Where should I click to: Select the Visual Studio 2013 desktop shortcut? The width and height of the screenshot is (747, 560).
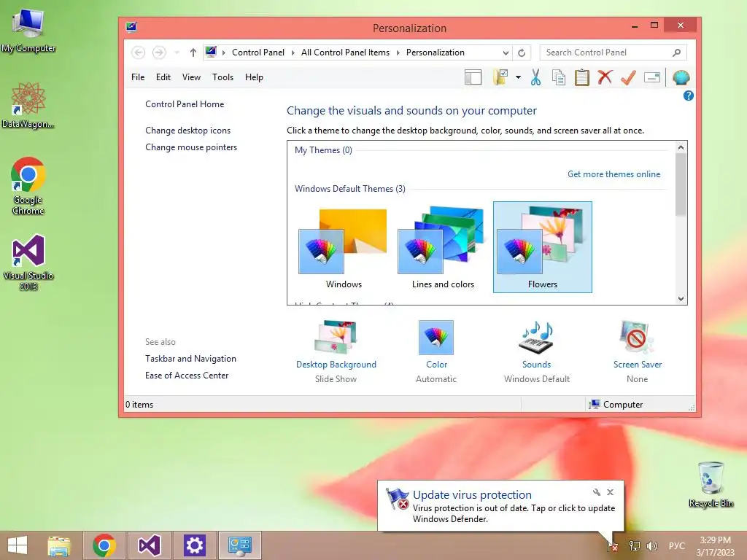[x=28, y=262]
